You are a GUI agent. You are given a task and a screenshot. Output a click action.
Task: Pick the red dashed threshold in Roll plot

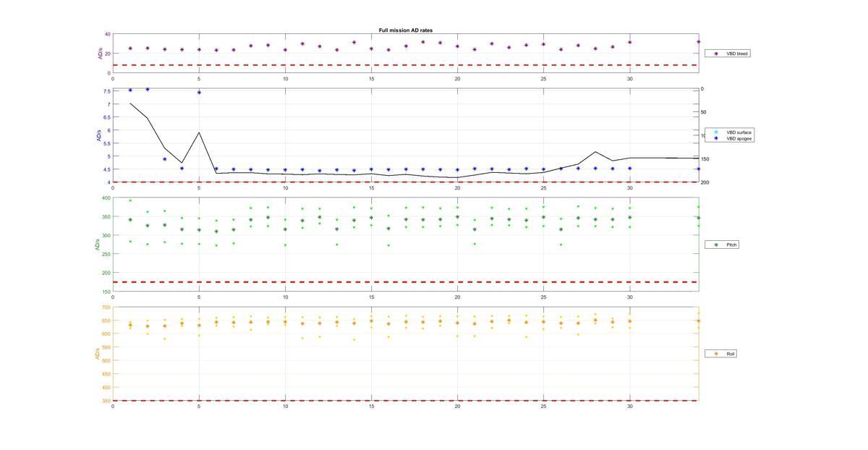pos(405,400)
